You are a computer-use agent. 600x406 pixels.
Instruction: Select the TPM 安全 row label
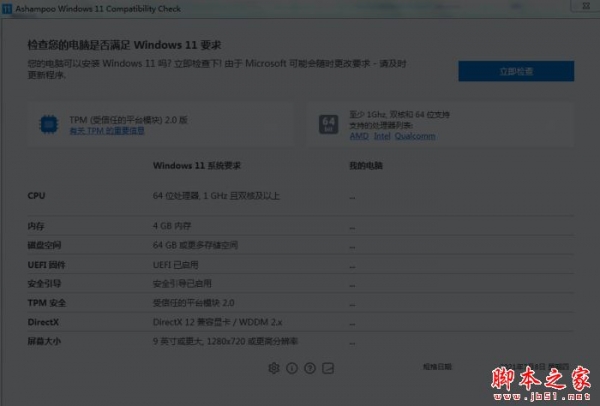[47, 303]
